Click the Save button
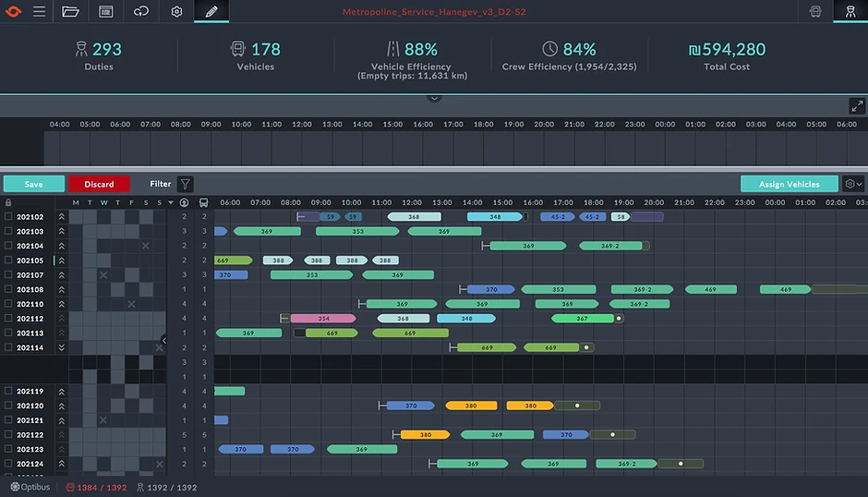Screen dimensions: 868x497 tap(34, 184)
